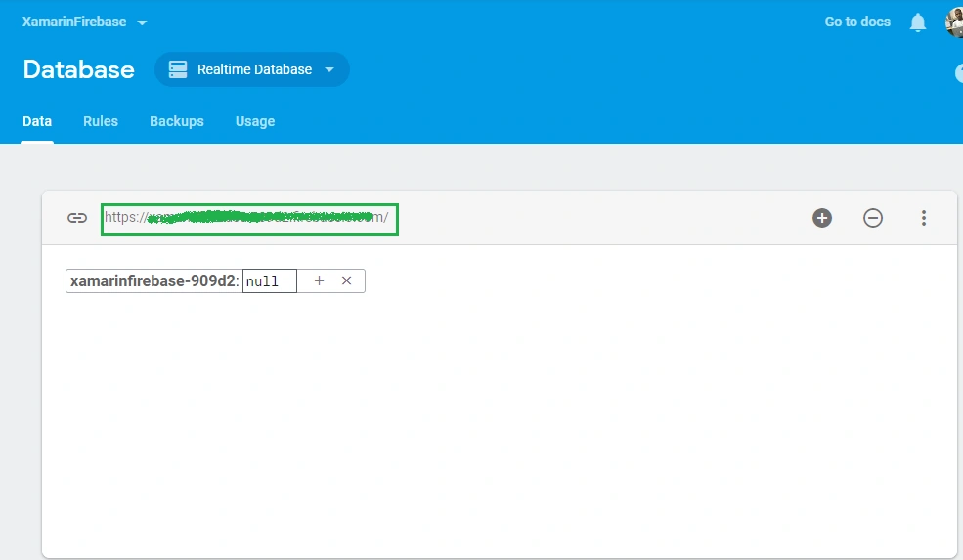Open the Go to docs link

coord(856,22)
